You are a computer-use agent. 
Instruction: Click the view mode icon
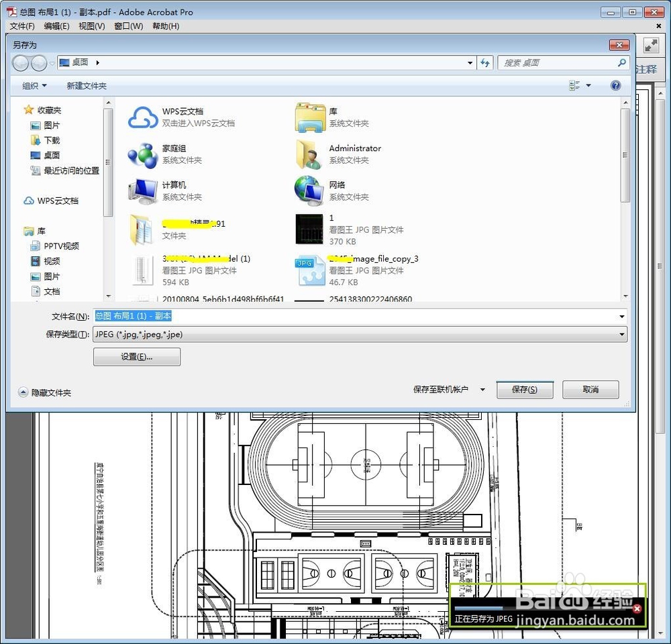(x=574, y=86)
